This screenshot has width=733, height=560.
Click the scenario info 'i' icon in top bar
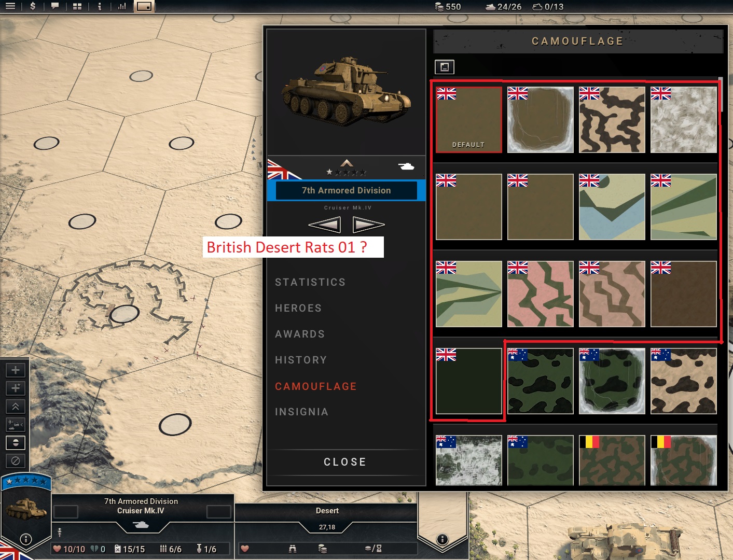tap(99, 6)
